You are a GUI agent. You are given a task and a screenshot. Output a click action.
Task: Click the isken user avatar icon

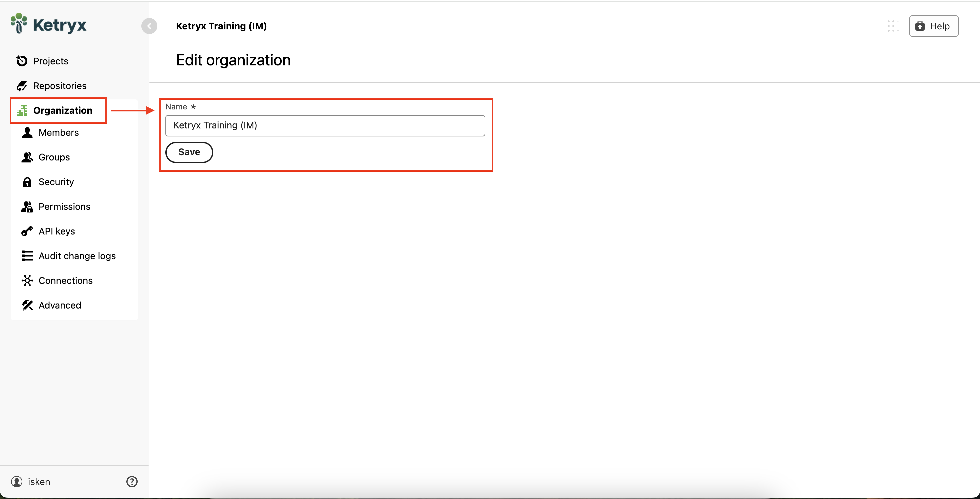[x=16, y=482]
